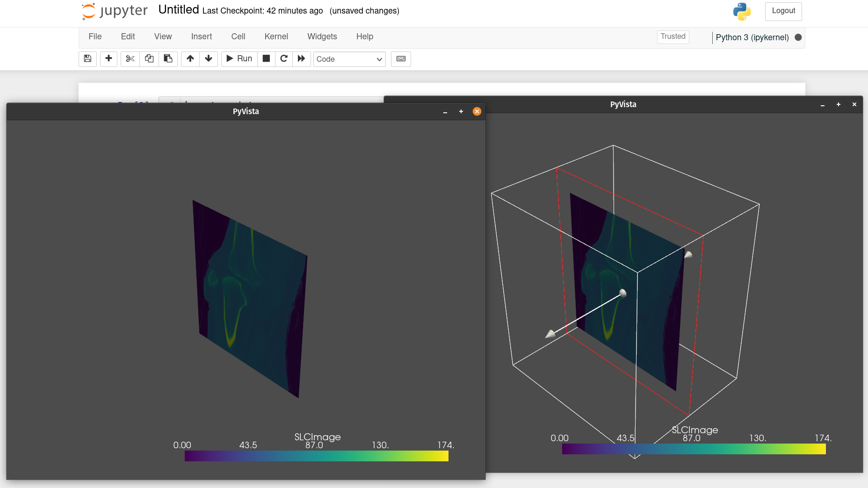868x488 pixels.
Task: Interrupt the running kernel
Action: tap(266, 59)
